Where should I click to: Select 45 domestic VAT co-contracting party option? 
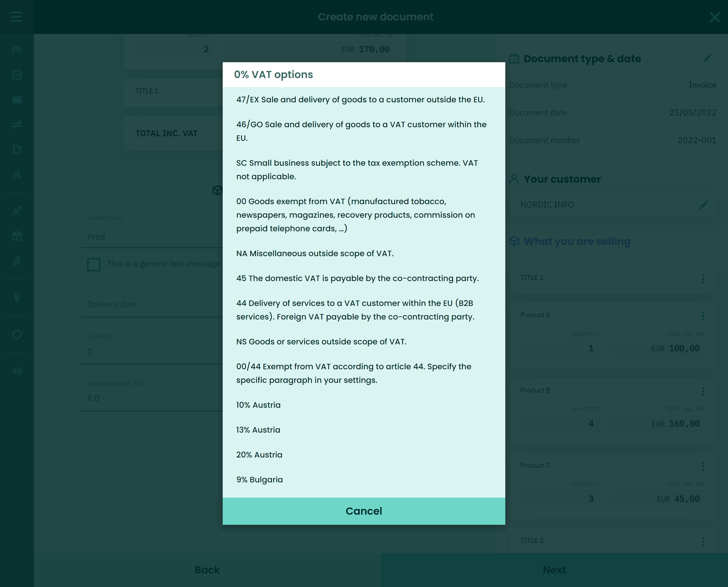coord(364,278)
